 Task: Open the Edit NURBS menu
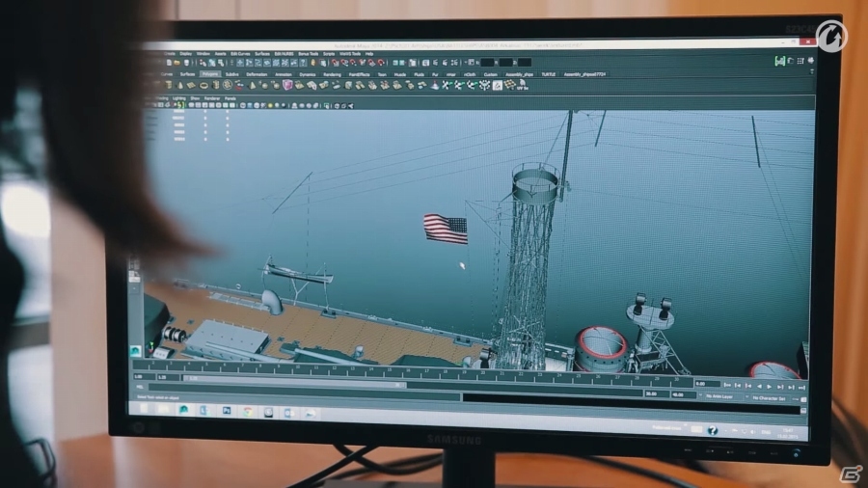click(284, 54)
